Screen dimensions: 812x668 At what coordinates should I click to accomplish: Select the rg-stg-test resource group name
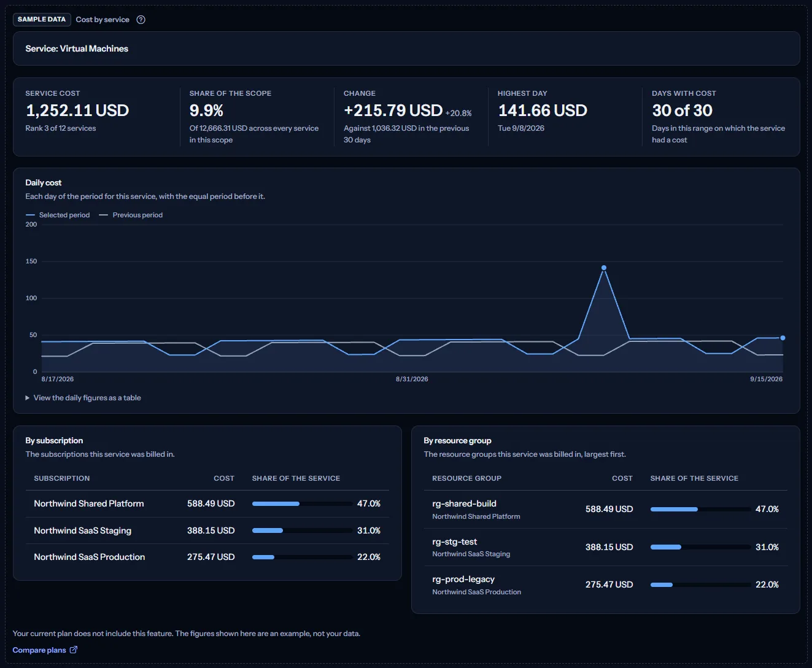coord(455,542)
